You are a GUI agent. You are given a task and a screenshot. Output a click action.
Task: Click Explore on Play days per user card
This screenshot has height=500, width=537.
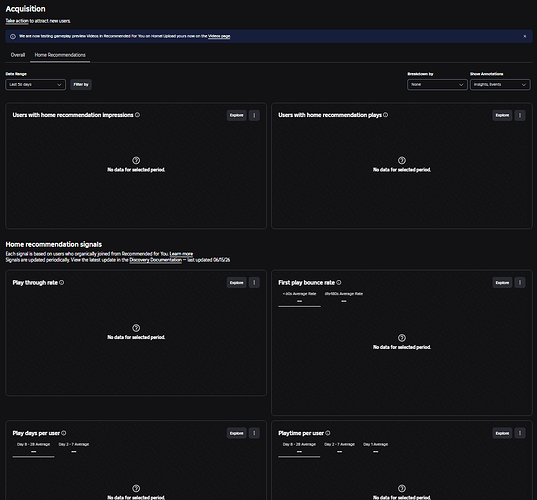[237, 433]
